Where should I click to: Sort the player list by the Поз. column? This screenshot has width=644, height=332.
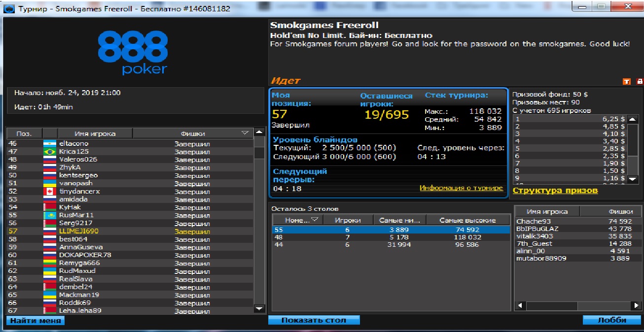(x=24, y=133)
